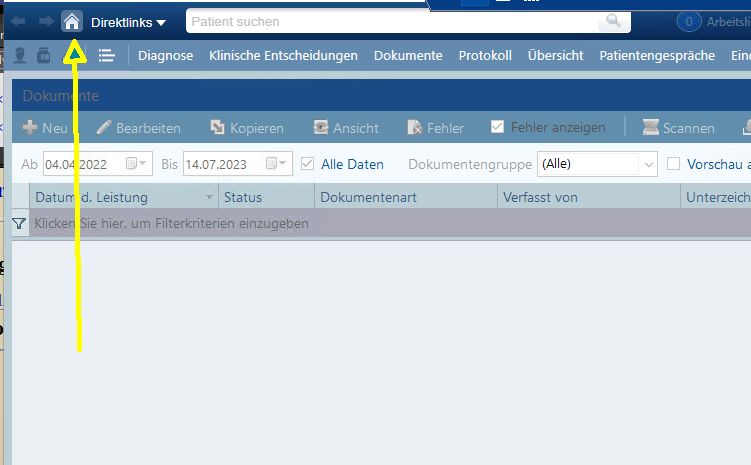Switch to the Protokoll menu item

coord(485,56)
